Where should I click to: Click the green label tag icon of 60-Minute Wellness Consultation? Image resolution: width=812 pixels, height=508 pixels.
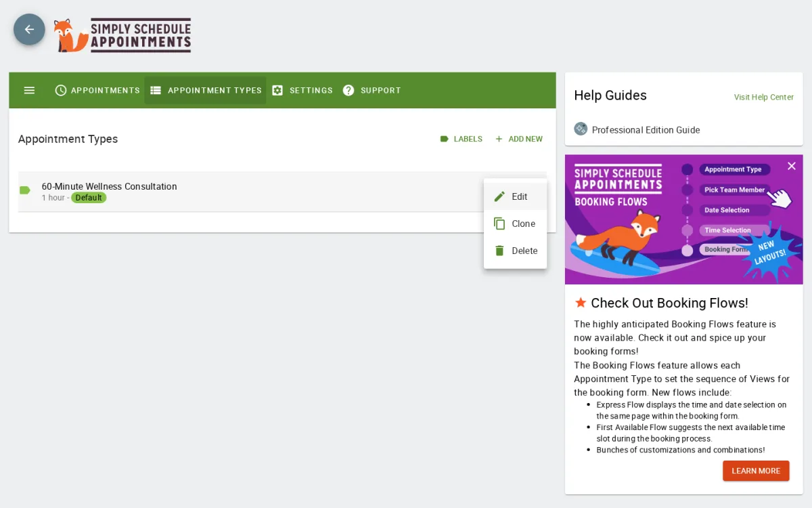pyautogui.click(x=25, y=190)
